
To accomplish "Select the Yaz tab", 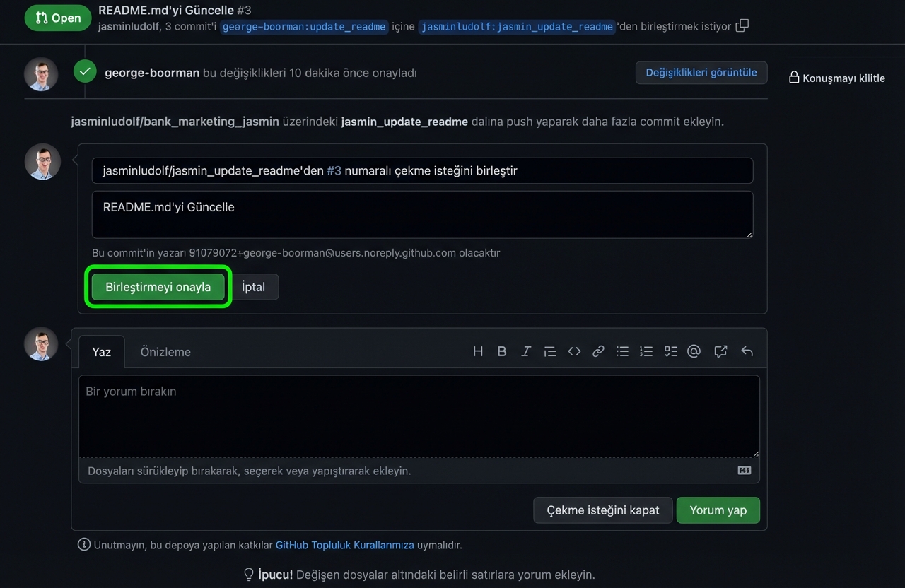I will [102, 352].
